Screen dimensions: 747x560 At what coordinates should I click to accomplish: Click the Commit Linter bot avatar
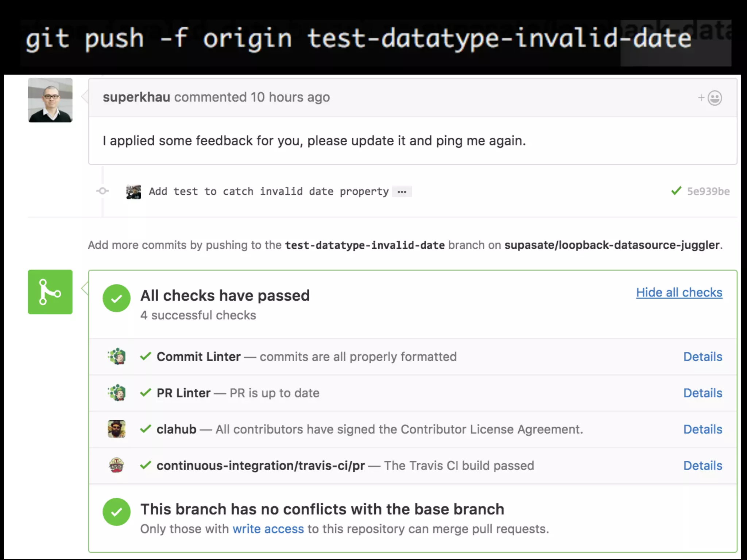coord(117,357)
